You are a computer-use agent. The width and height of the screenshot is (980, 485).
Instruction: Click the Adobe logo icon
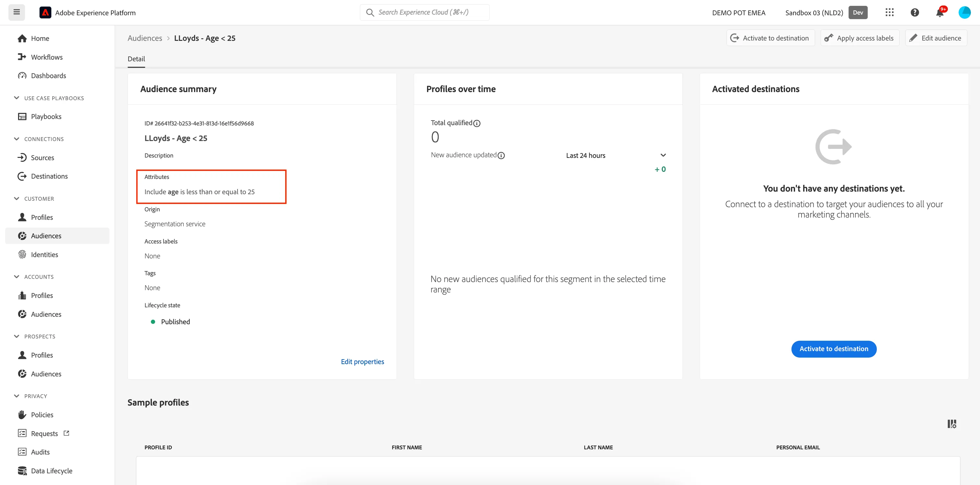pyautogui.click(x=45, y=13)
